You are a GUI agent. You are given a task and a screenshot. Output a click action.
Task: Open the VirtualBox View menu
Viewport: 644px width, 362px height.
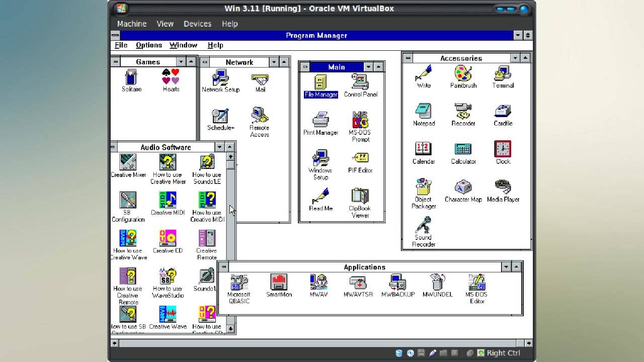[x=165, y=24]
